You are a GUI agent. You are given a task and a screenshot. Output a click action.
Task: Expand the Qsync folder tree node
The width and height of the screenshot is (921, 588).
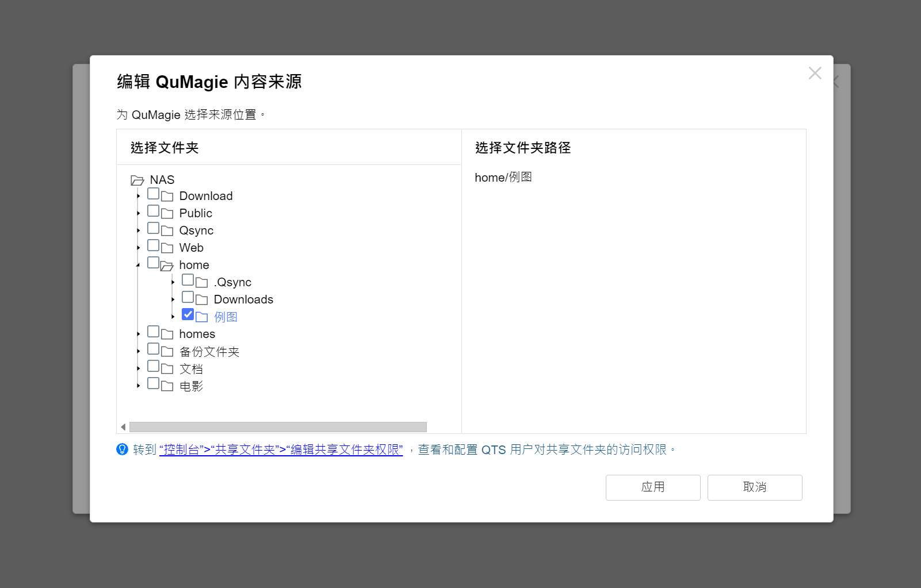click(x=138, y=230)
